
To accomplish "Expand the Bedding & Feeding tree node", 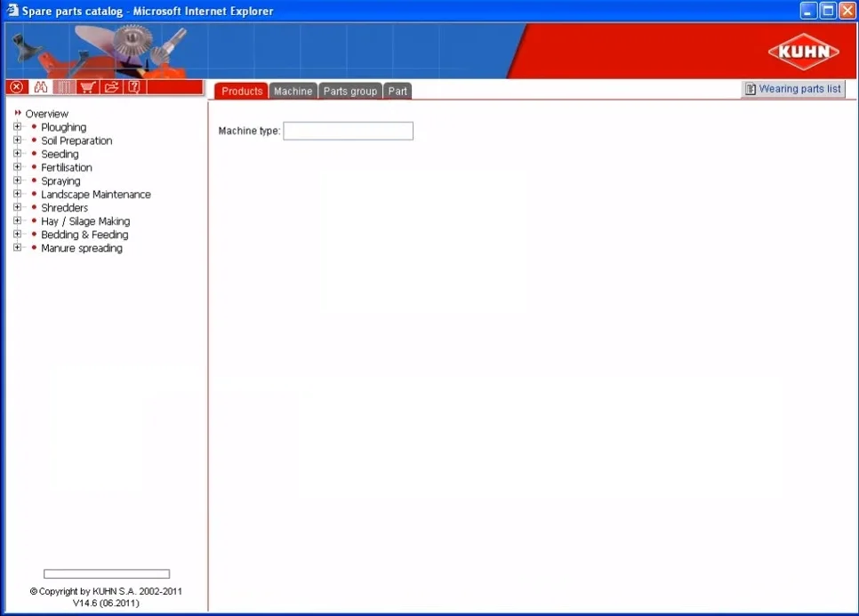I will click(18, 234).
